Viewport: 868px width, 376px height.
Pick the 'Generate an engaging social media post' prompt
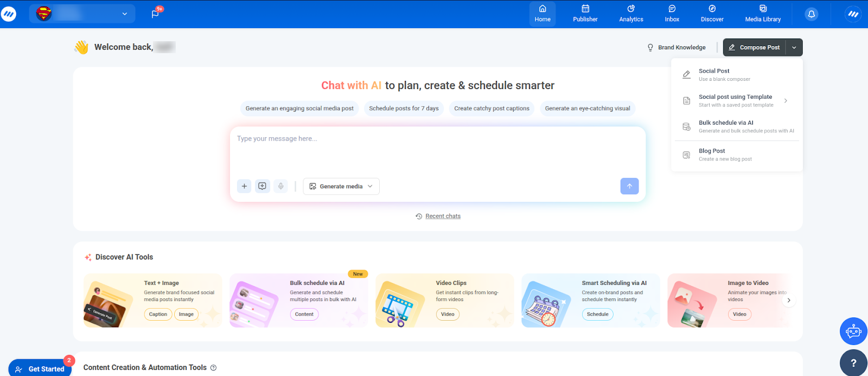tap(299, 109)
